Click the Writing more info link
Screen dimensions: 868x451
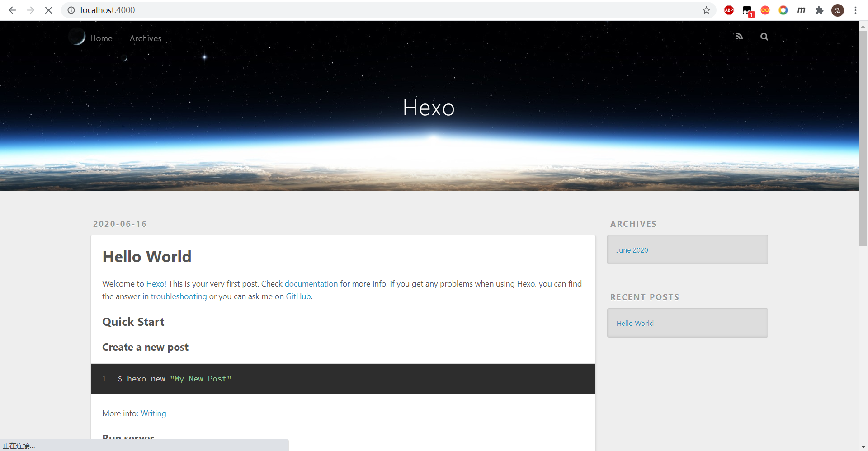click(x=153, y=413)
